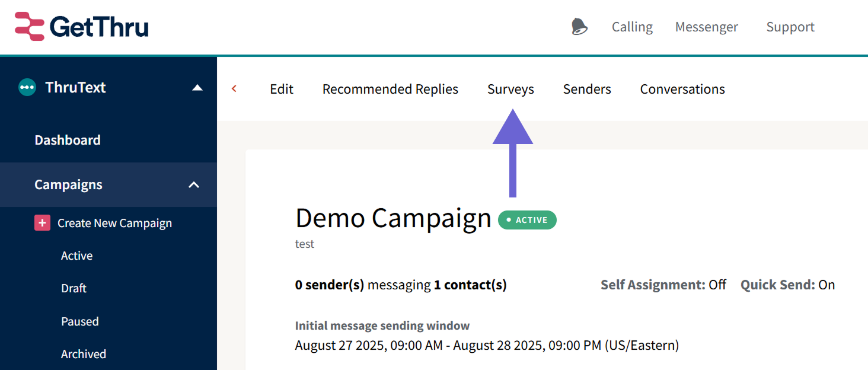The image size is (868, 370).
Task: Click '1 contact(s)' text
Action: tap(470, 285)
